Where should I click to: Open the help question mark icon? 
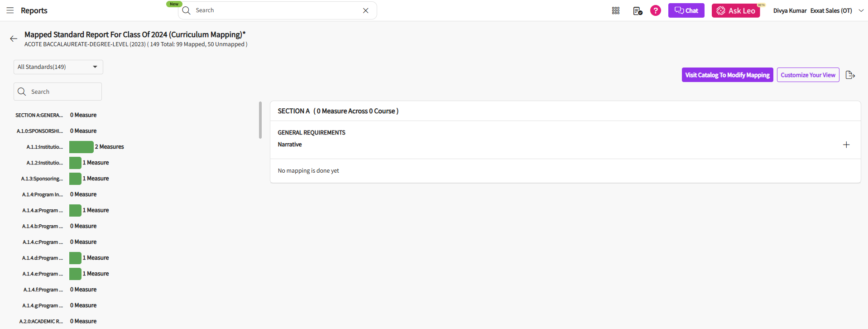point(655,10)
